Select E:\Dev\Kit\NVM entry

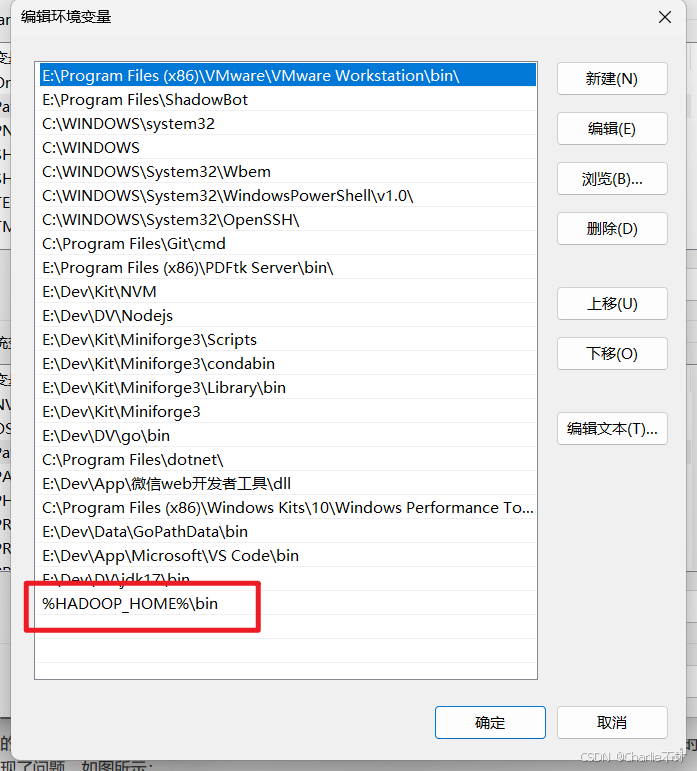pyautogui.click(x=286, y=292)
